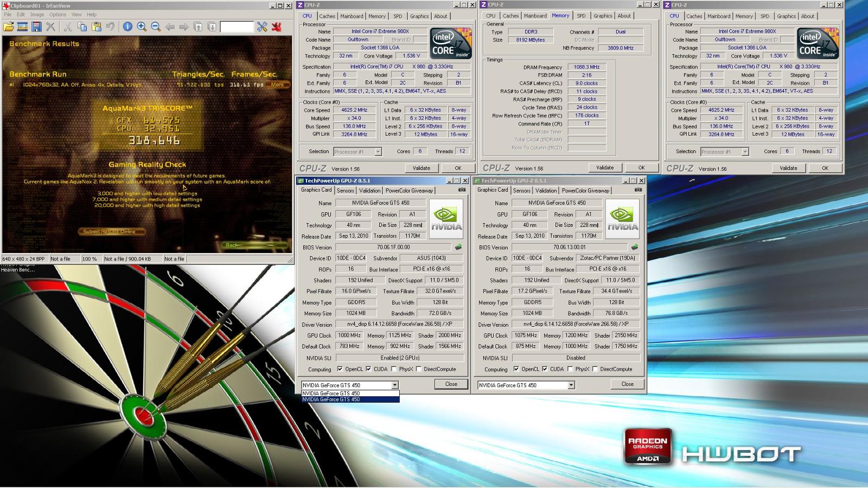
Task: Open File menu in IrfanView
Action: click(8, 15)
